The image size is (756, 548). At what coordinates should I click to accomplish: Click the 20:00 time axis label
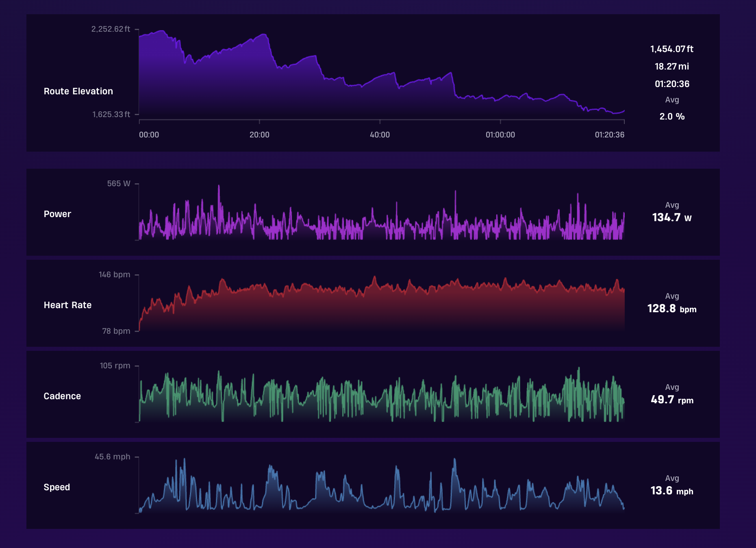click(259, 135)
